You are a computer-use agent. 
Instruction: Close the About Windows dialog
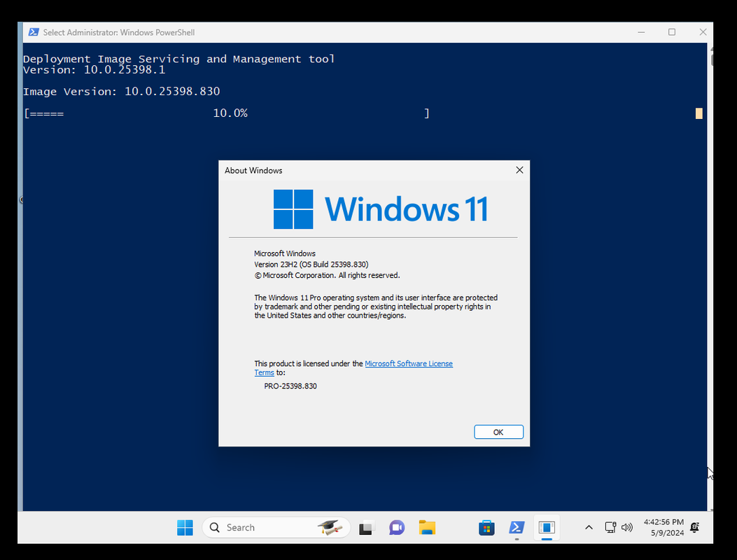coord(519,170)
